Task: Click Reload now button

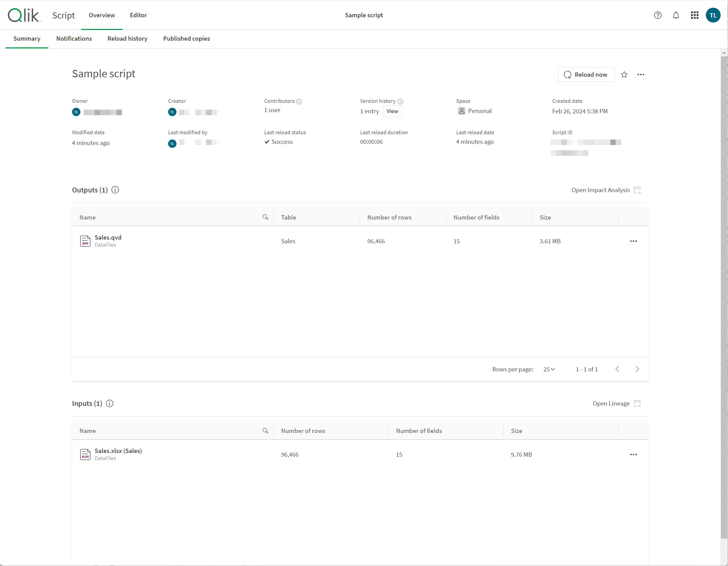Action: coord(586,75)
